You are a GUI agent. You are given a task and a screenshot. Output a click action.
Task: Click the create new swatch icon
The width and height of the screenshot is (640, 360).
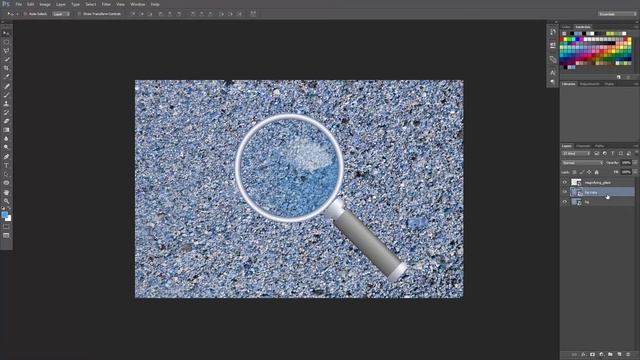(x=619, y=77)
